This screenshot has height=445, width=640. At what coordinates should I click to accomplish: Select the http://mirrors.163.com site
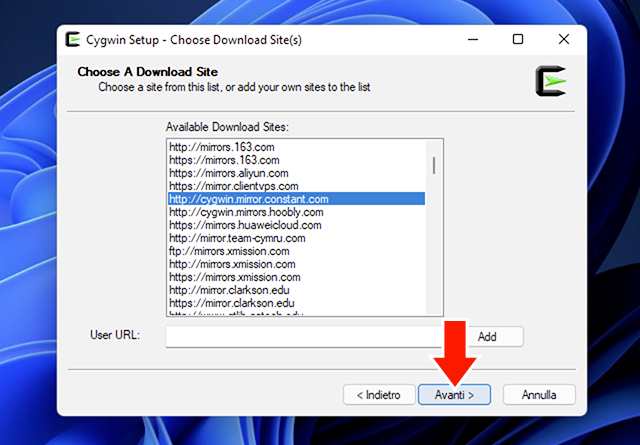(222, 147)
